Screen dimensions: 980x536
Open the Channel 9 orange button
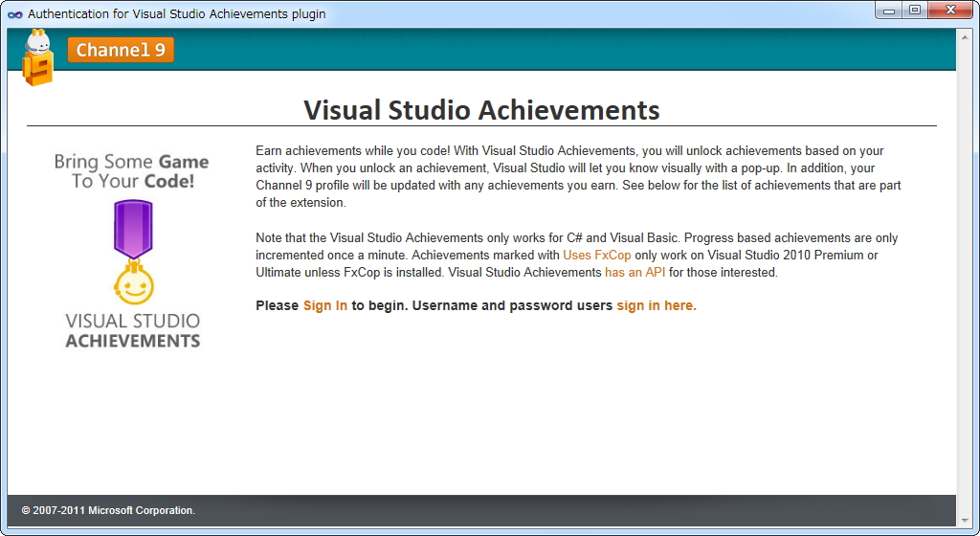pos(121,50)
